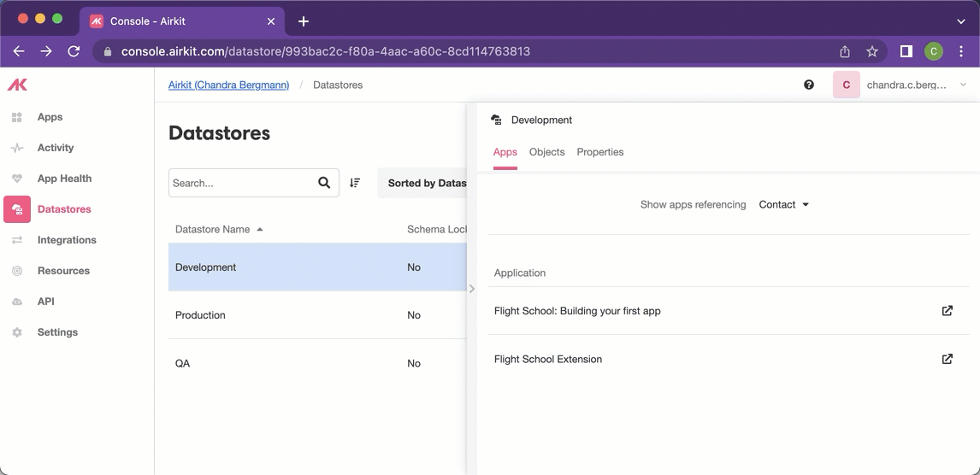Go forward in browser
This screenshot has height=475, width=980.
click(46, 51)
